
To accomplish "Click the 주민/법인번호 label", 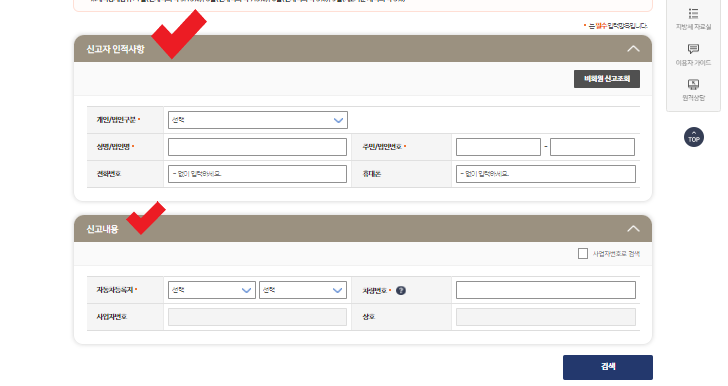I will (x=382, y=147).
